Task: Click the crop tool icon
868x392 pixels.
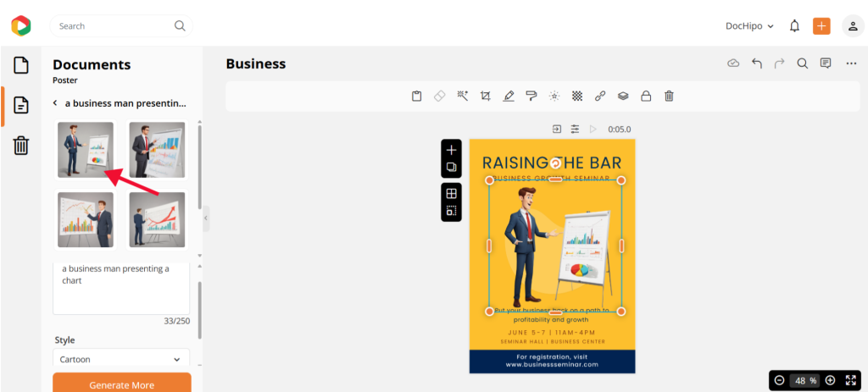Action: pyautogui.click(x=486, y=97)
